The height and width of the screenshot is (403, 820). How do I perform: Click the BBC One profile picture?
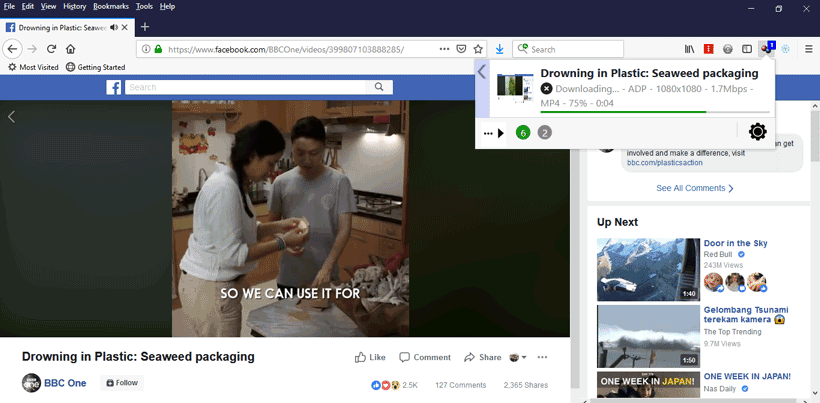tap(31, 383)
